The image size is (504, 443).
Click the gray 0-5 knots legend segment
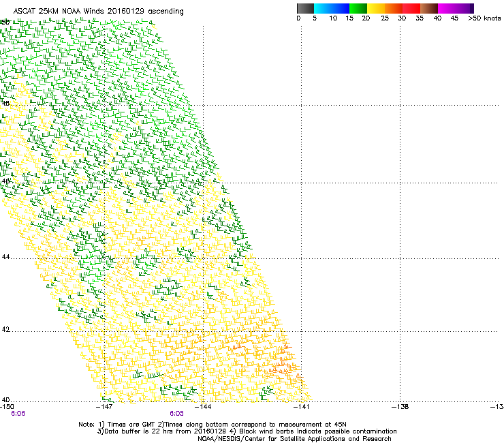[x=305, y=8]
